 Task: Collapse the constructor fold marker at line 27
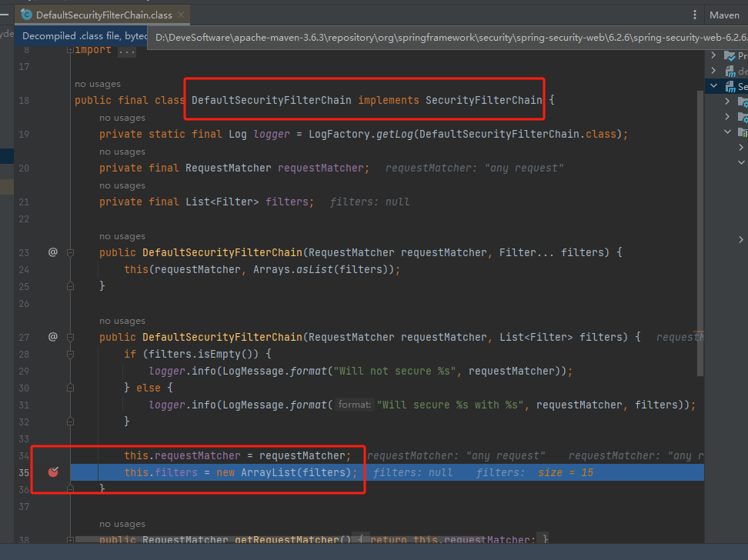(70, 336)
